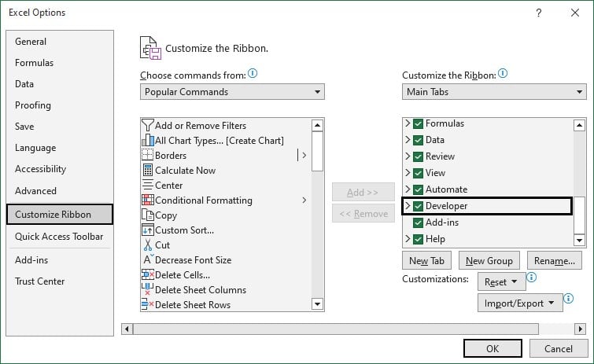Click the Custom Sort icon

pos(147,230)
